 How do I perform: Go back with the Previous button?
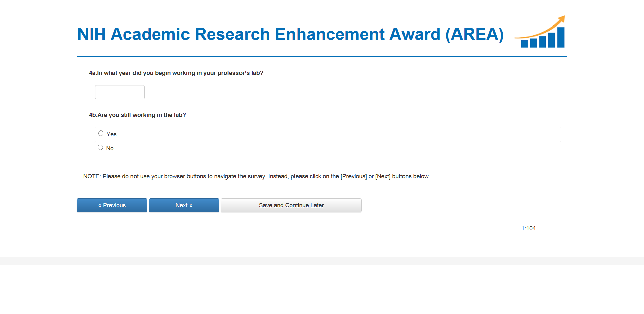112,205
